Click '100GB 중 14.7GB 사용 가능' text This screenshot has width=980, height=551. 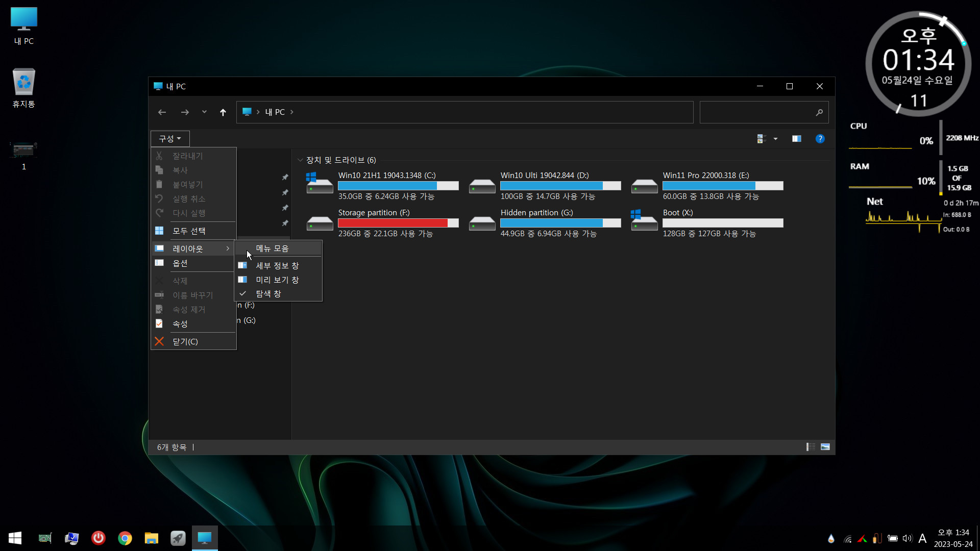click(548, 196)
